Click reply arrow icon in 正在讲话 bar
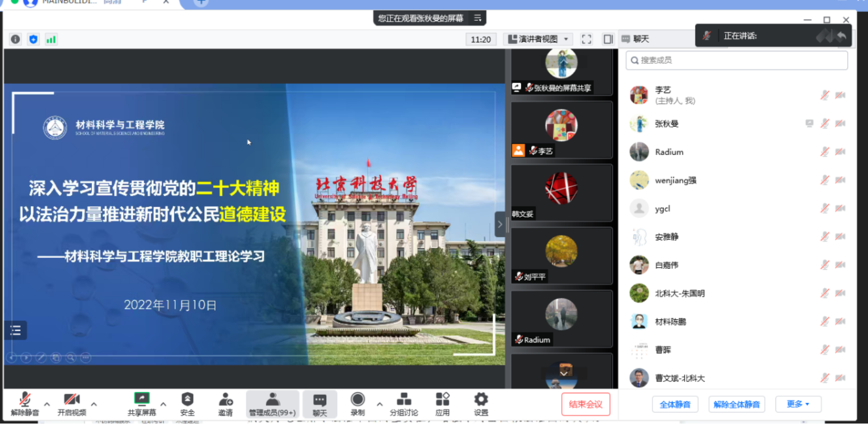This screenshot has width=868, height=424. 841,36
